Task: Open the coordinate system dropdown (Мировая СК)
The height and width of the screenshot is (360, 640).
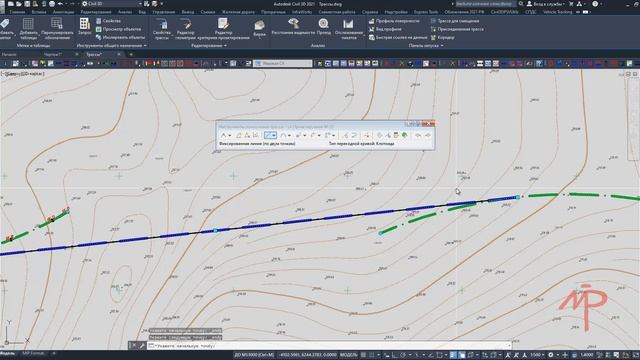Action: coord(282,63)
